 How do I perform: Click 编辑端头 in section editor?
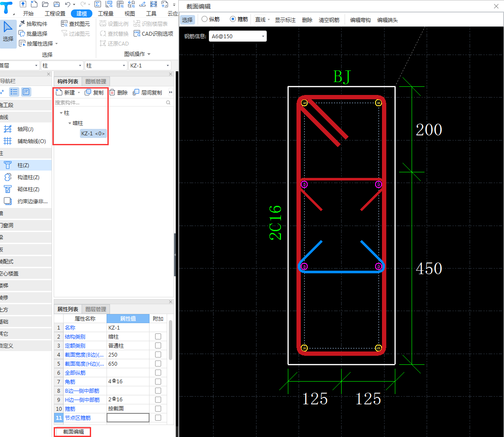387,20
